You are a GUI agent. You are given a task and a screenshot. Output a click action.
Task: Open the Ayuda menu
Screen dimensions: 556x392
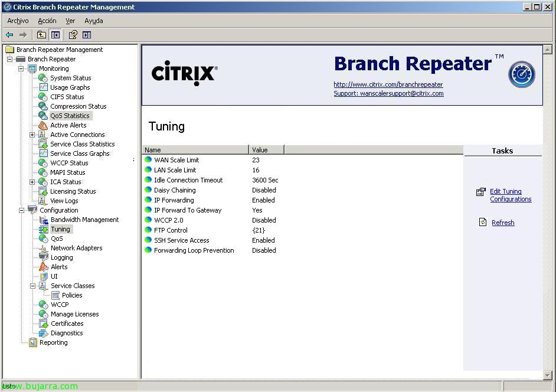(x=94, y=21)
